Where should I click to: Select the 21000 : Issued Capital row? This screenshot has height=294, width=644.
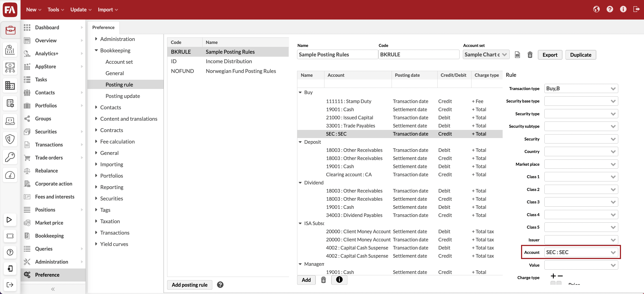coord(400,117)
